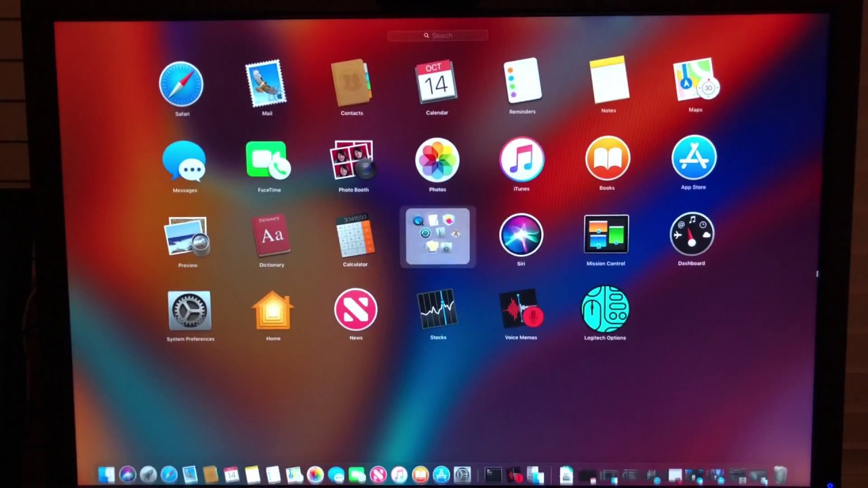Launch Siri from the Launchpad grid

[521, 235]
